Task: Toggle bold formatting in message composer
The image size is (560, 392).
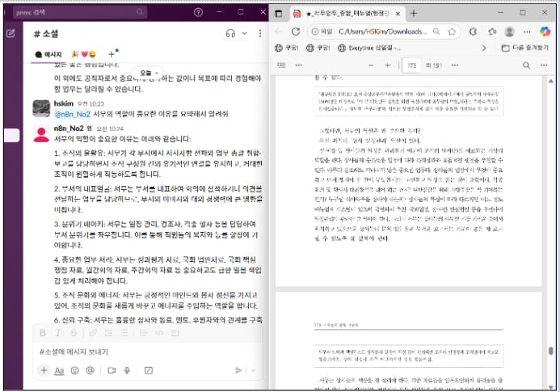Action: [x=43, y=333]
